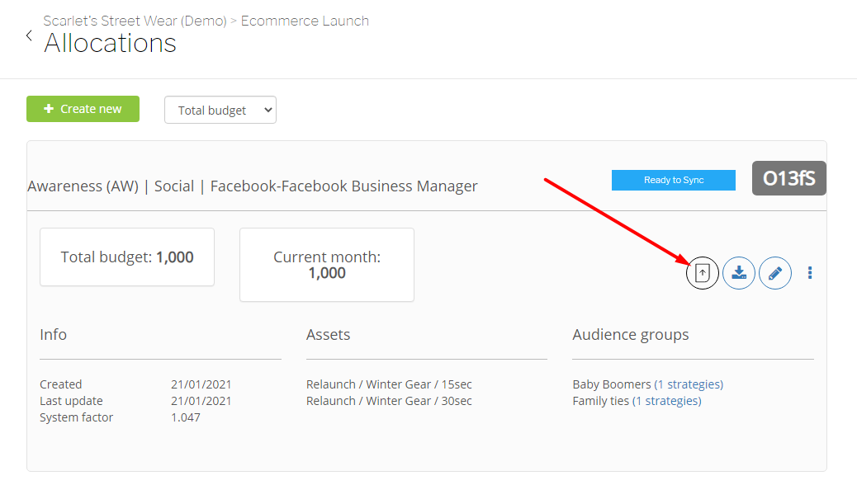Expand the Total budget dropdown
Screen dimensions: 857x504
pyautogui.click(x=220, y=111)
